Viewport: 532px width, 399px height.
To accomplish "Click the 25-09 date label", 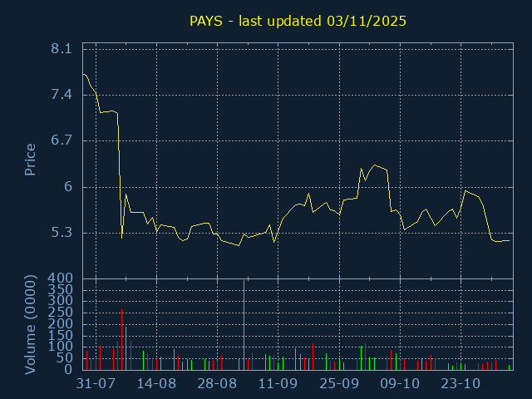I will coord(339,384).
